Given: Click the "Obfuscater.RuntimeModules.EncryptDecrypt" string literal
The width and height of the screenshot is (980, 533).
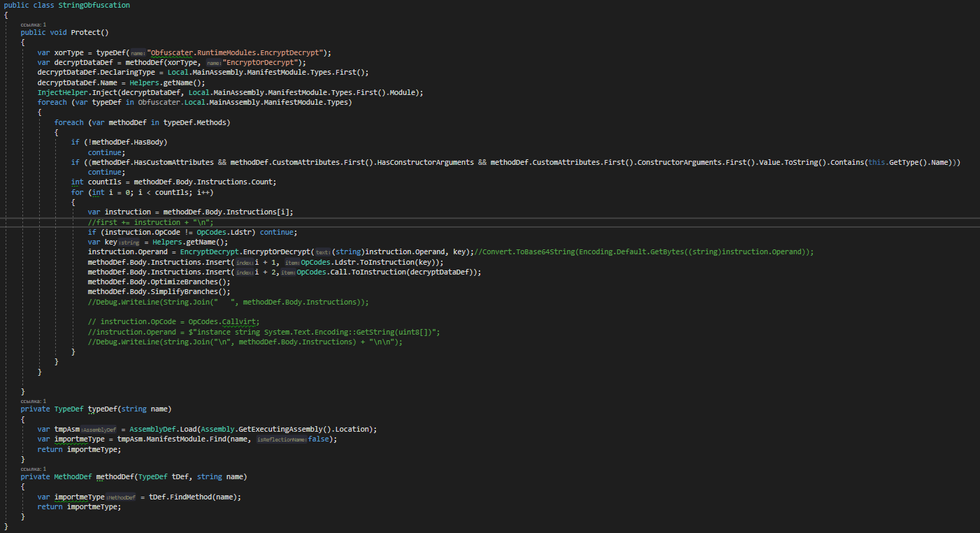Looking at the screenshot, I should (238, 52).
